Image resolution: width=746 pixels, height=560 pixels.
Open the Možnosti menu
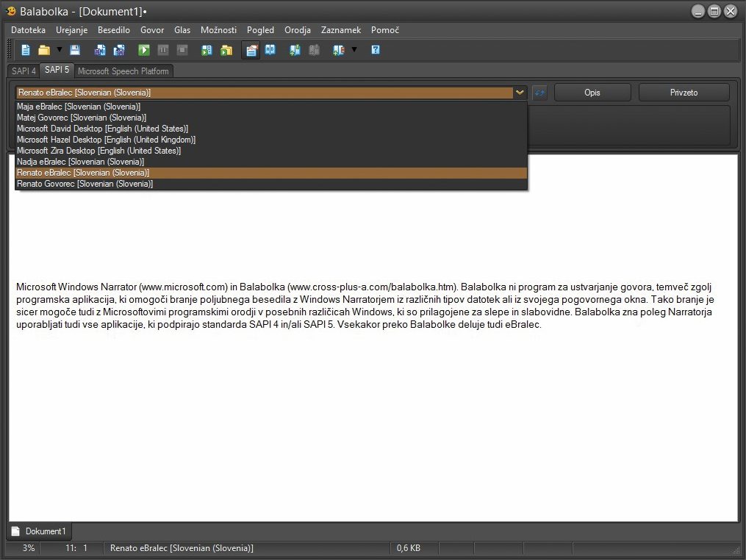tap(218, 30)
